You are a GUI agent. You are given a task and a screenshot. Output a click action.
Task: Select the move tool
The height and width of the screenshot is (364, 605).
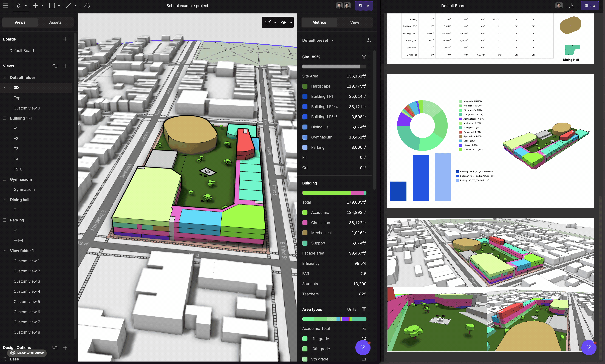(35, 5)
